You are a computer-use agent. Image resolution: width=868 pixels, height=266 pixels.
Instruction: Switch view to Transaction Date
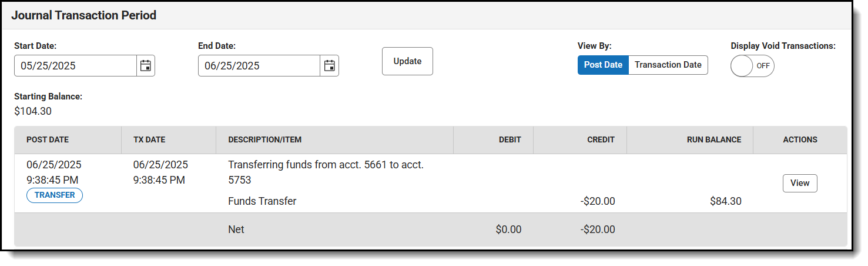[668, 65]
